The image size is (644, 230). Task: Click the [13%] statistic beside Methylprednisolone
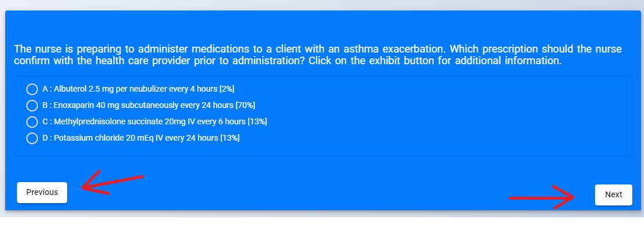pos(257,121)
